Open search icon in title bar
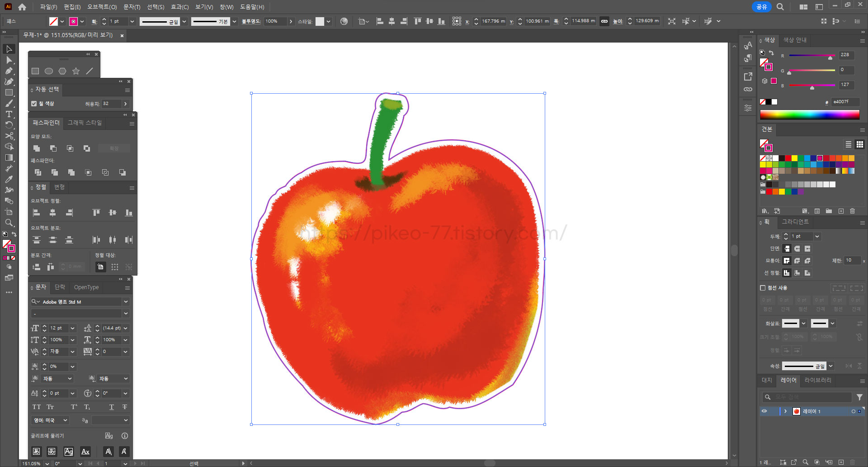This screenshot has height=467, width=868. coord(780,7)
